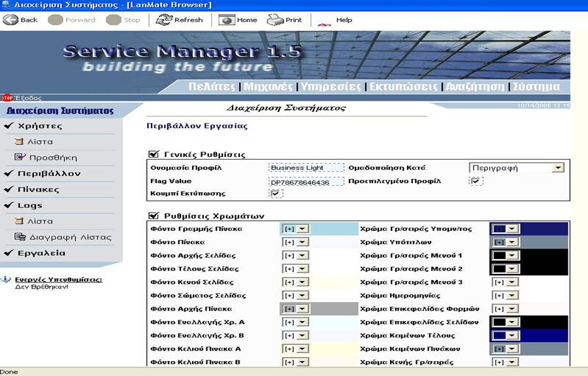This screenshot has width=588, height=376.
Task: Click the Εργαλεία sidebar link
Action: pos(41,253)
